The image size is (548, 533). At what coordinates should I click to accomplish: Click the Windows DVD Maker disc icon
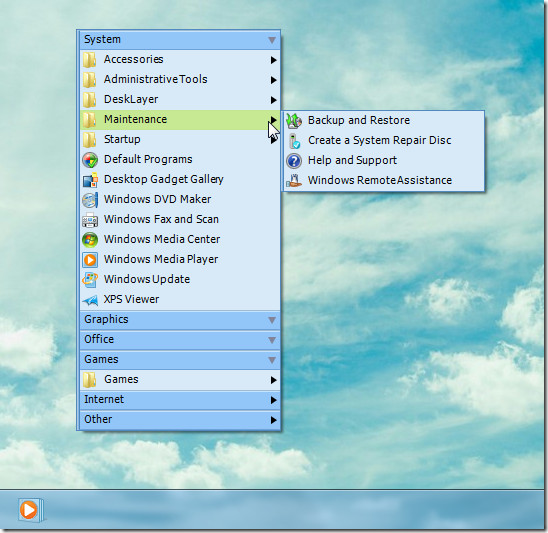tap(90, 200)
